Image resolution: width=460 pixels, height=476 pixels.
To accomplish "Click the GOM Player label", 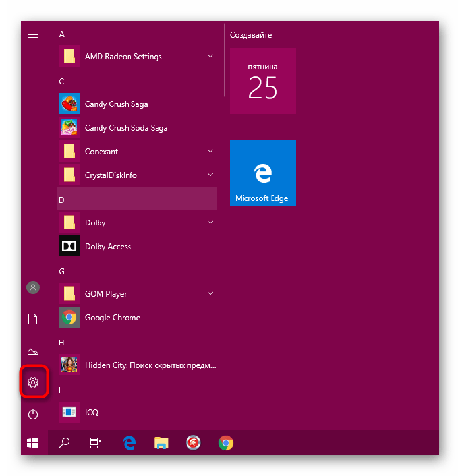I will tap(106, 294).
